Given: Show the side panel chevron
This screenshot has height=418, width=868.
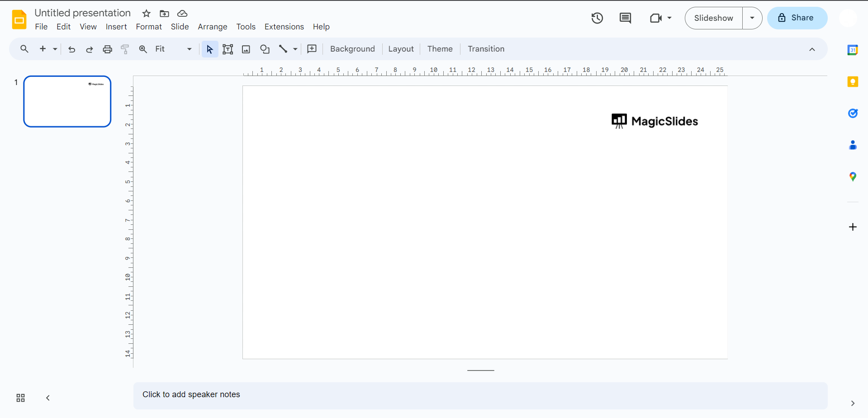Looking at the screenshot, I should pos(853,403).
